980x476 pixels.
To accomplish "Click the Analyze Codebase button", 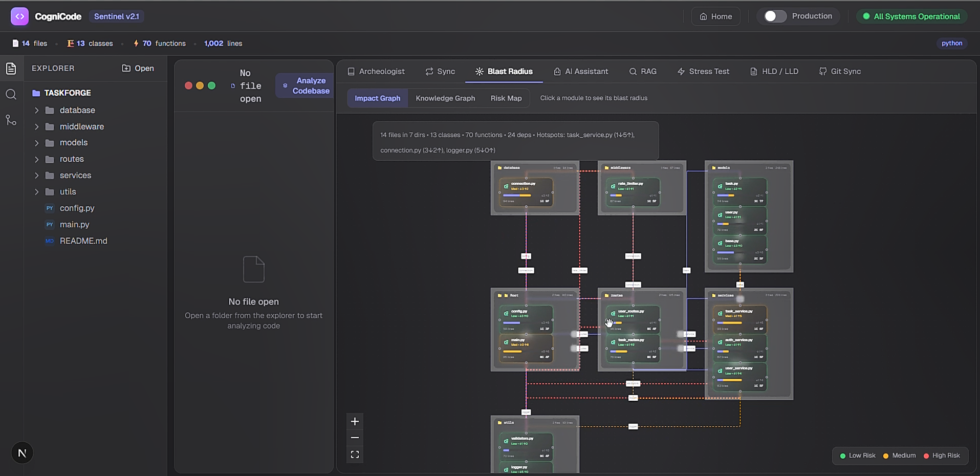I will pyautogui.click(x=305, y=85).
